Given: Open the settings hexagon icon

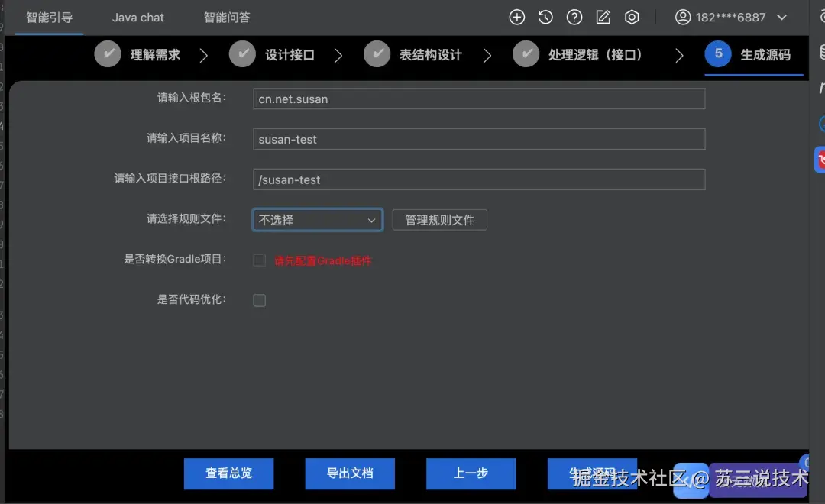Looking at the screenshot, I should click(632, 17).
